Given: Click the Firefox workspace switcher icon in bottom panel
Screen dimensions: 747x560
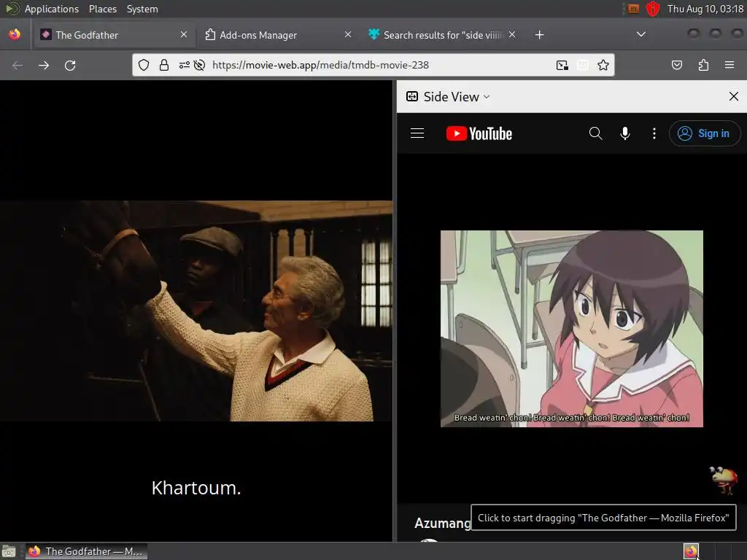Looking at the screenshot, I should [691, 551].
